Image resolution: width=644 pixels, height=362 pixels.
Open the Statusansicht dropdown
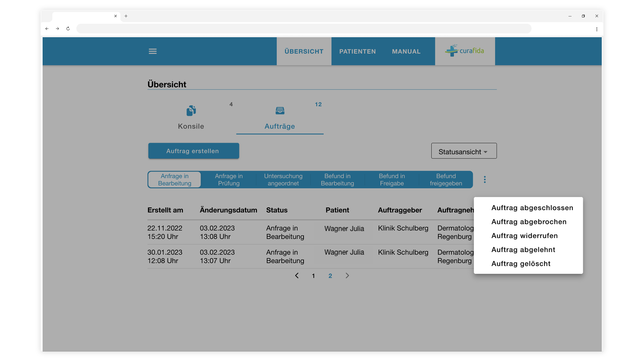[464, 151]
